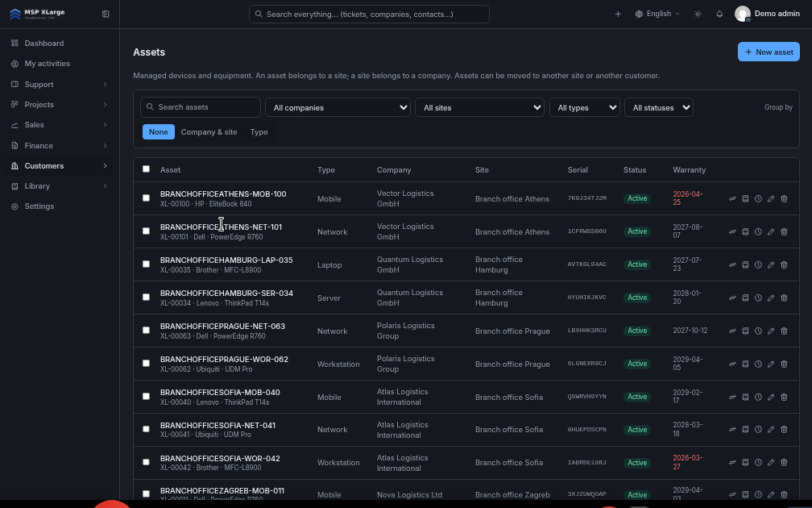Move asset BRANCHOFFICEATHENS-NET-101 with transfer icon
The image size is (812, 508).
[732, 231]
